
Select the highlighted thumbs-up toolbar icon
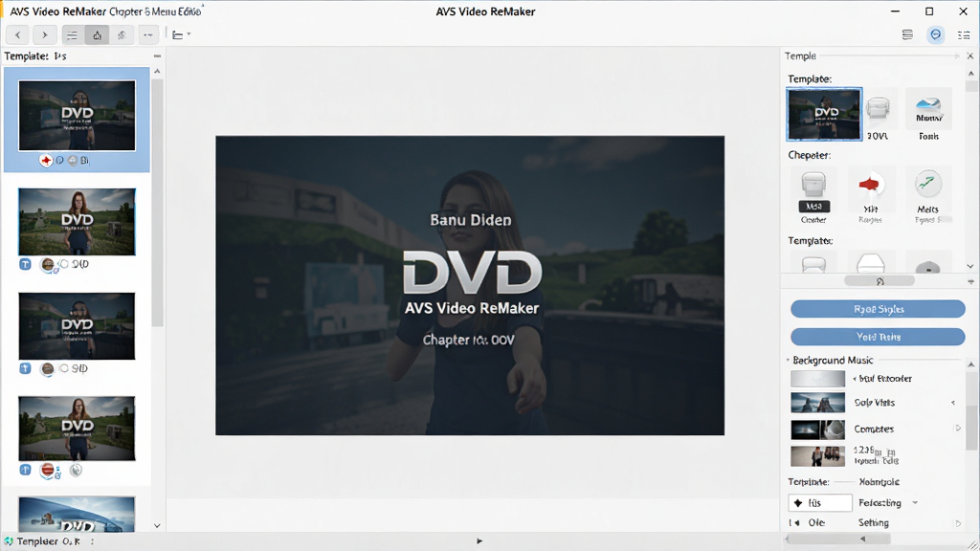pos(97,35)
